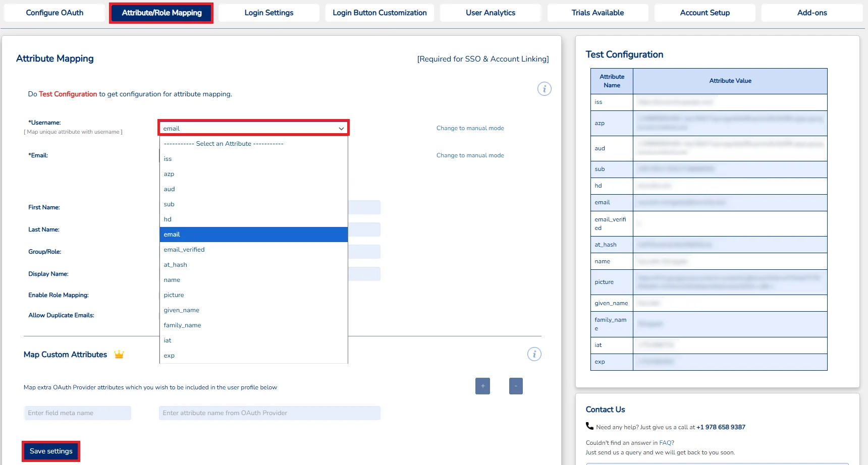
Task: Click the red Test Configuration link
Action: (x=68, y=94)
